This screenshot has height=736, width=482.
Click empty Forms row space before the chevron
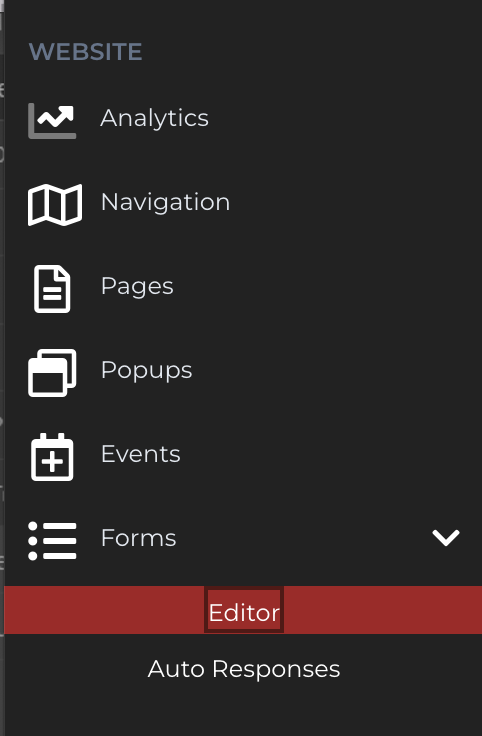click(x=303, y=538)
